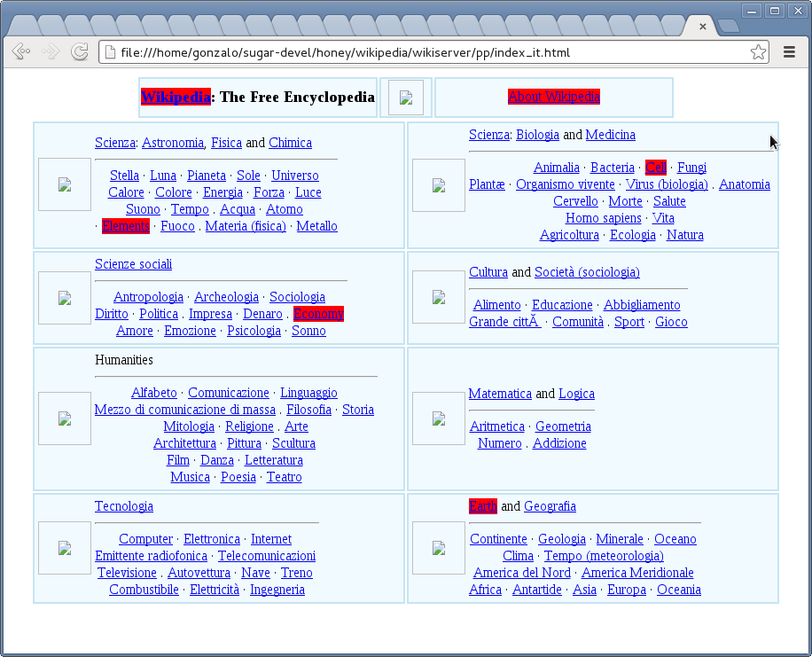Open the Architettura link
The width and height of the screenshot is (812, 657).
click(x=184, y=443)
